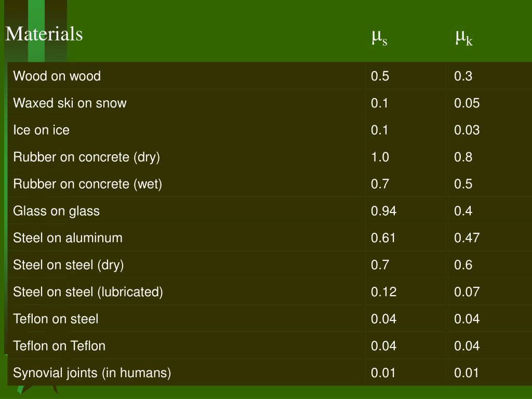532x399 pixels.
Task: Select the 0.04 μk value for Teflon on Teflon
Action: 467,345
